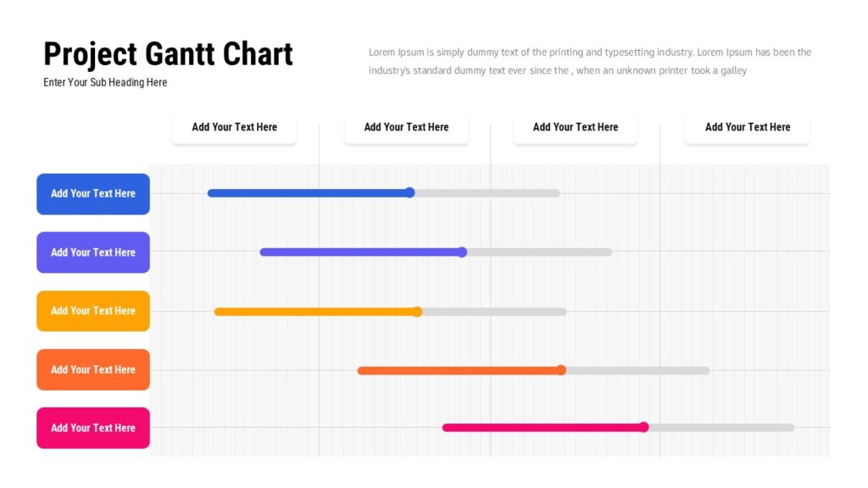Click the purple progress bar's end handle
Viewport: 868px width, 488px height.
coord(463,252)
